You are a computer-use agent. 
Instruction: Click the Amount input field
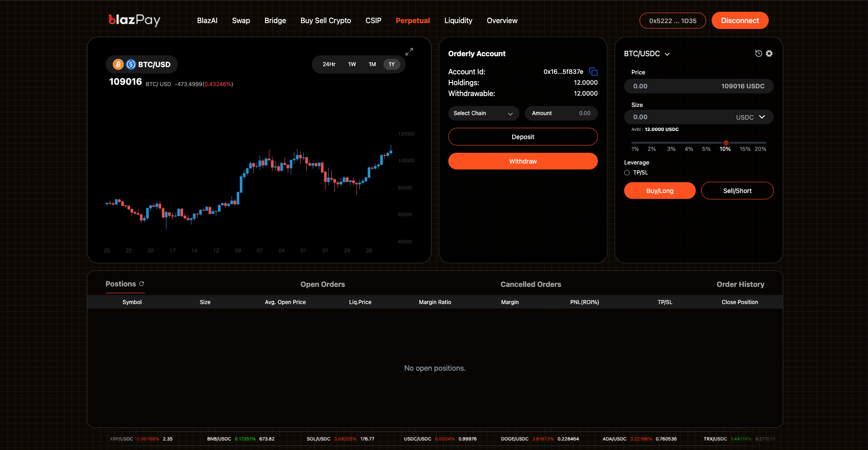pyautogui.click(x=561, y=113)
